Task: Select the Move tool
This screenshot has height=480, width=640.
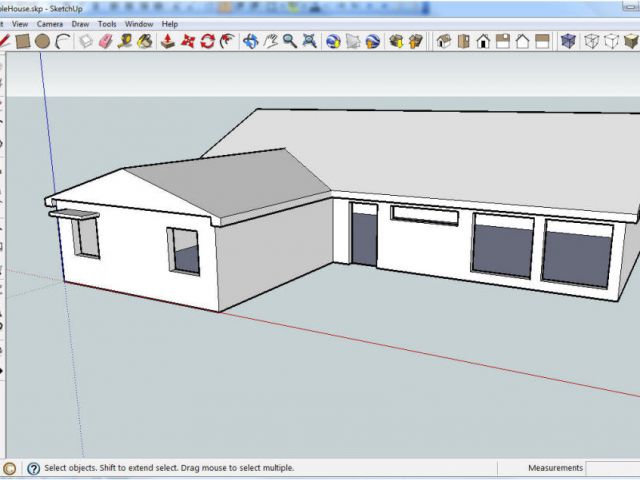Action: coord(188,41)
